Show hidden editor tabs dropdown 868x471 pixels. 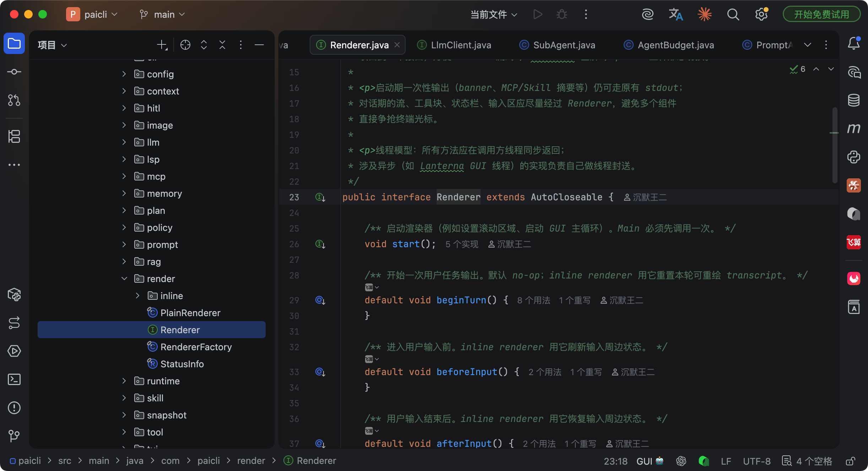pyautogui.click(x=808, y=45)
